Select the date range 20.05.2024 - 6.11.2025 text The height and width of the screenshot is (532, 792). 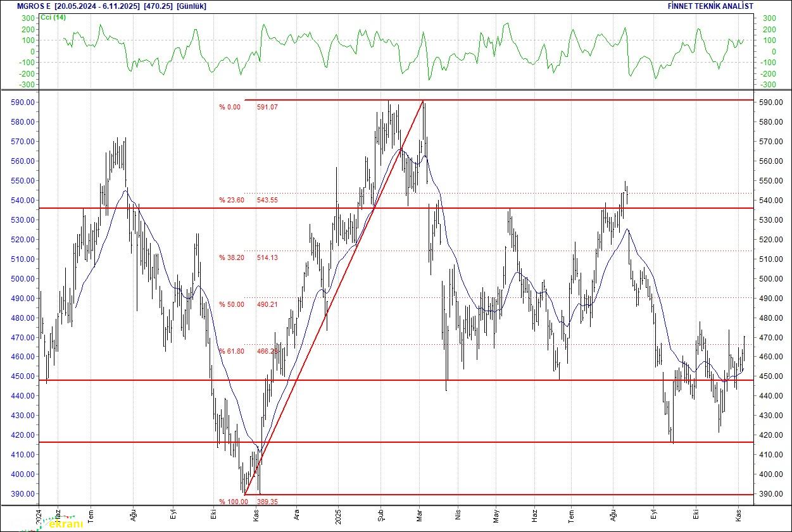point(97,6)
